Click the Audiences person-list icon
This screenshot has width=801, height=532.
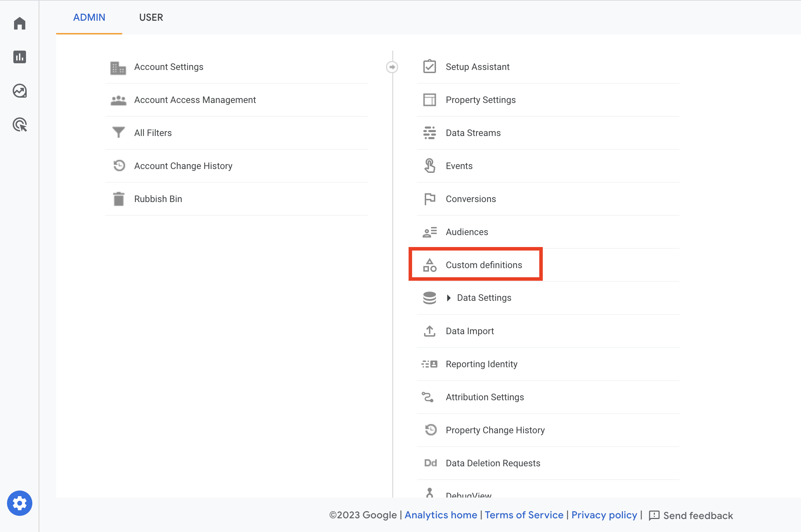pyautogui.click(x=429, y=232)
